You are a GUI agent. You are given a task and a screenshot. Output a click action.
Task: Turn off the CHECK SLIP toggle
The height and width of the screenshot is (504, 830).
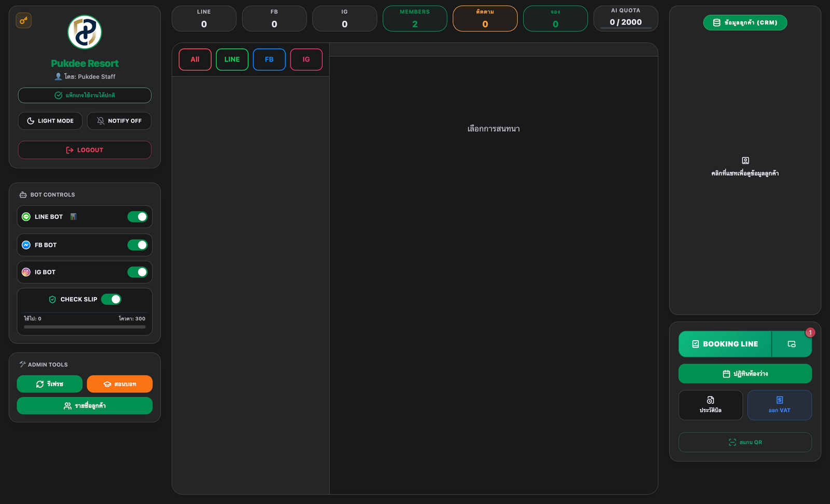pos(111,299)
